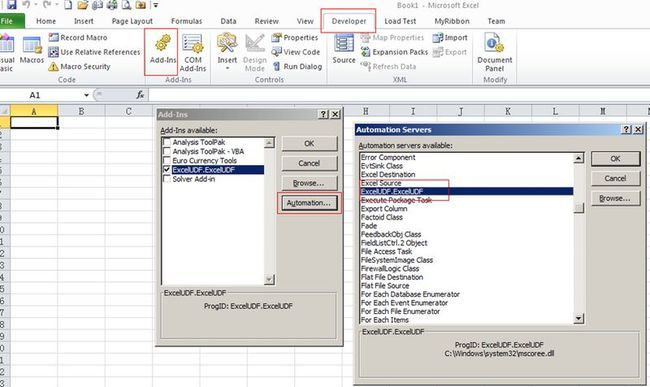Click OK in Add-Ins dialog
650x387 pixels.
(309, 143)
